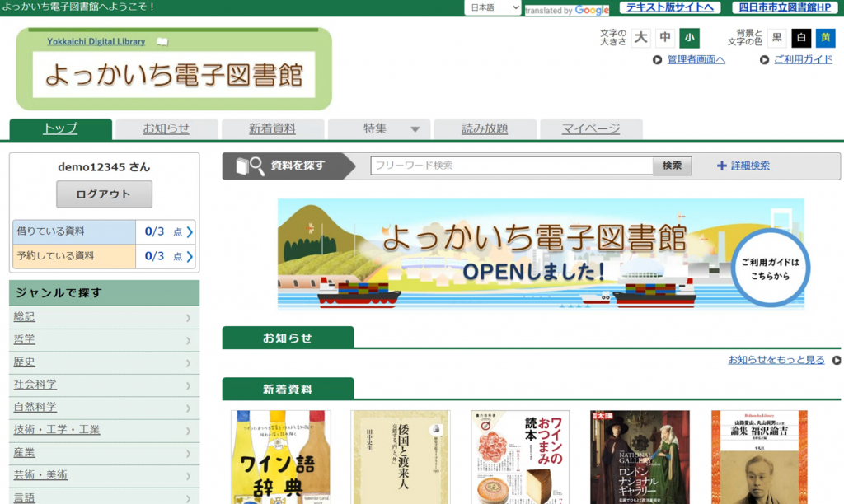
Task: Expand the 総記 genre category
Action: (x=188, y=318)
